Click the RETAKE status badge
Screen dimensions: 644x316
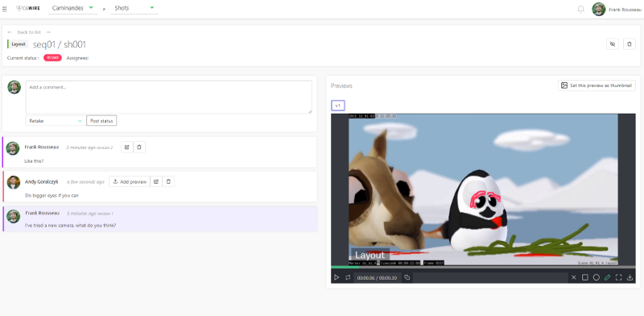(52, 58)
